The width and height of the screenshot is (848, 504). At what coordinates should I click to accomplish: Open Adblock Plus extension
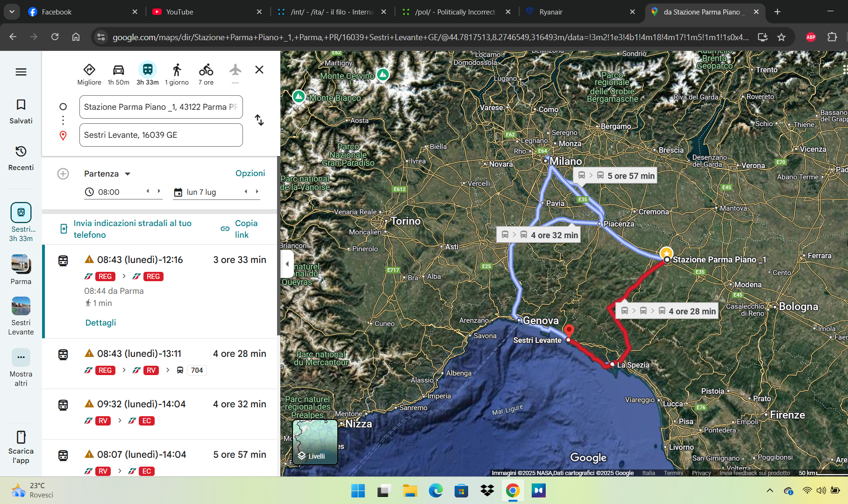coord(811,37)
